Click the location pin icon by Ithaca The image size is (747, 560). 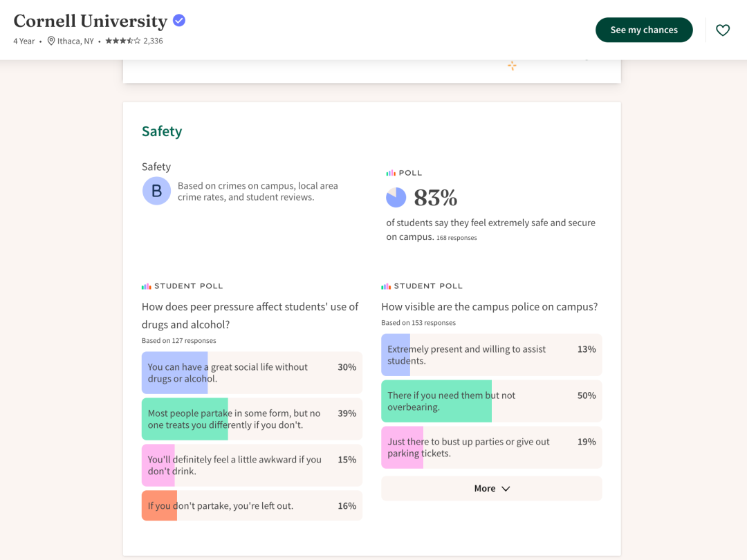(x=51, y=41)
